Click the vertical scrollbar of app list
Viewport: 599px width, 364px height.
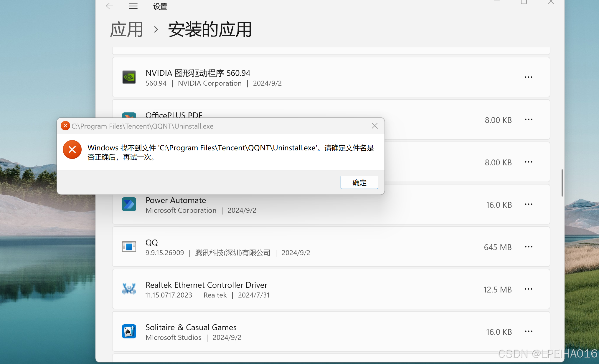click(x=562, y=183)
